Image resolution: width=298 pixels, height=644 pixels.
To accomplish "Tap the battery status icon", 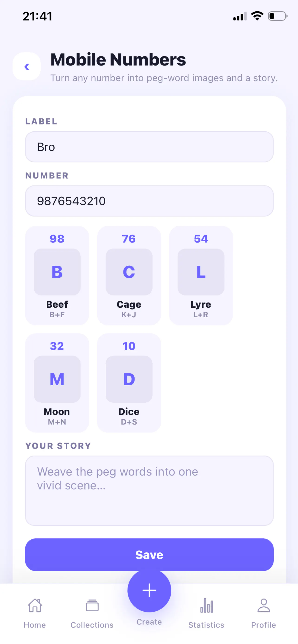I will (x=278, y=16).
